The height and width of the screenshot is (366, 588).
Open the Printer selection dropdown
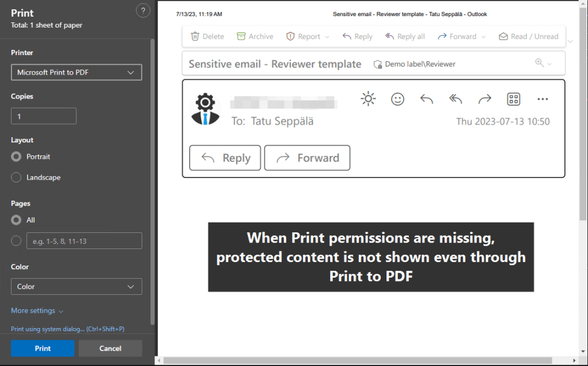76,72
